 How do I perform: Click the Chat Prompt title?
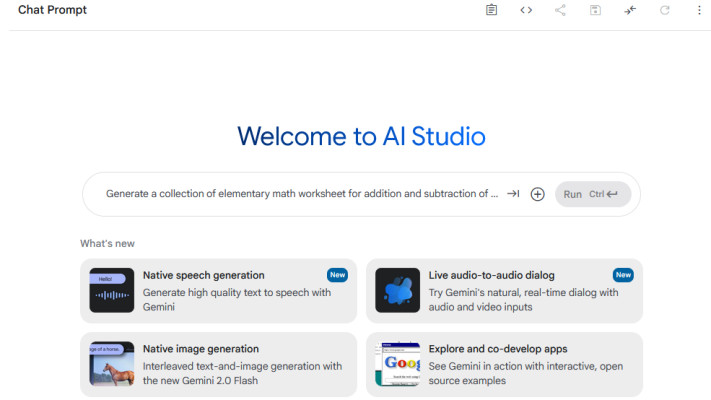52,10
